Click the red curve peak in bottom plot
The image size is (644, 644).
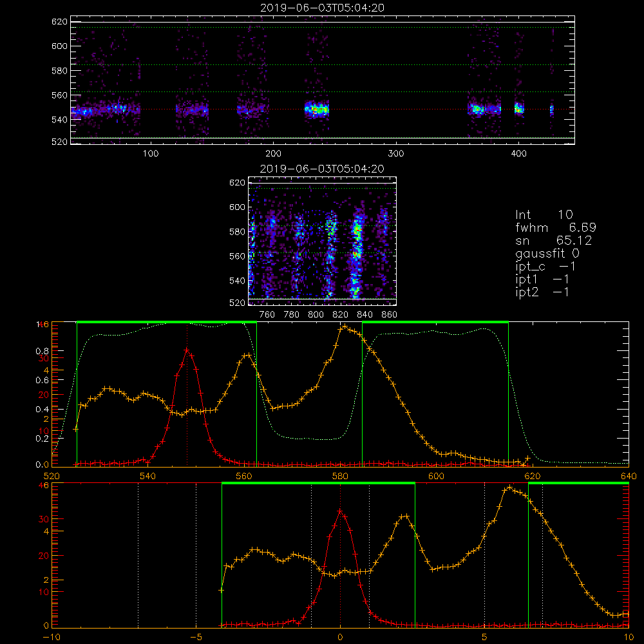point(340,511)
